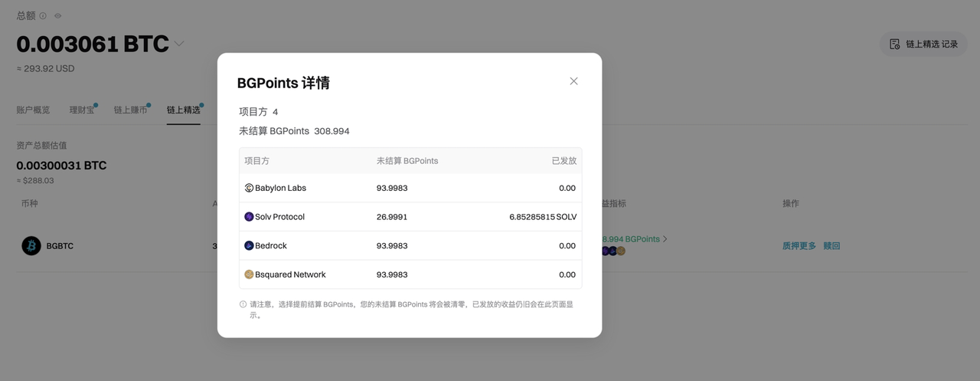
Task: Click the 26.9991 unsettled points value
Action: point(392,217)
